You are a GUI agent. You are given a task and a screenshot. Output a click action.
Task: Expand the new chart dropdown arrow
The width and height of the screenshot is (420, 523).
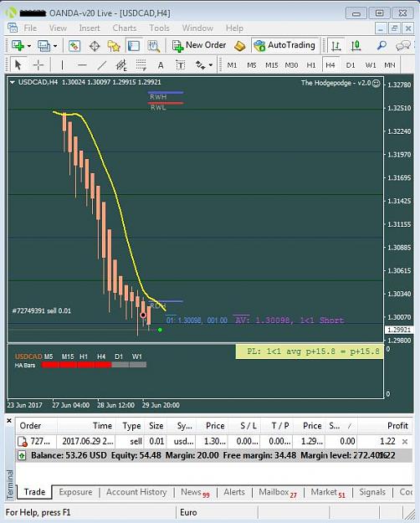point(29,46)
